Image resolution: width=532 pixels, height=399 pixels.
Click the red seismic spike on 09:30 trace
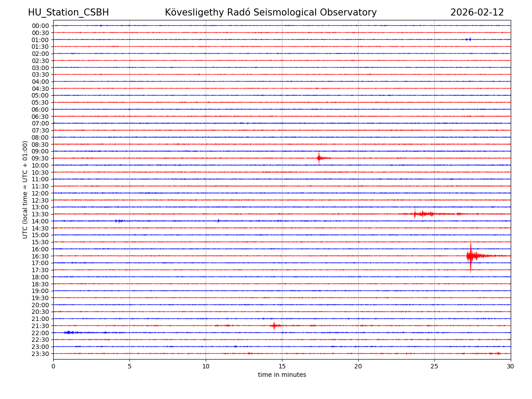point(319,158)
